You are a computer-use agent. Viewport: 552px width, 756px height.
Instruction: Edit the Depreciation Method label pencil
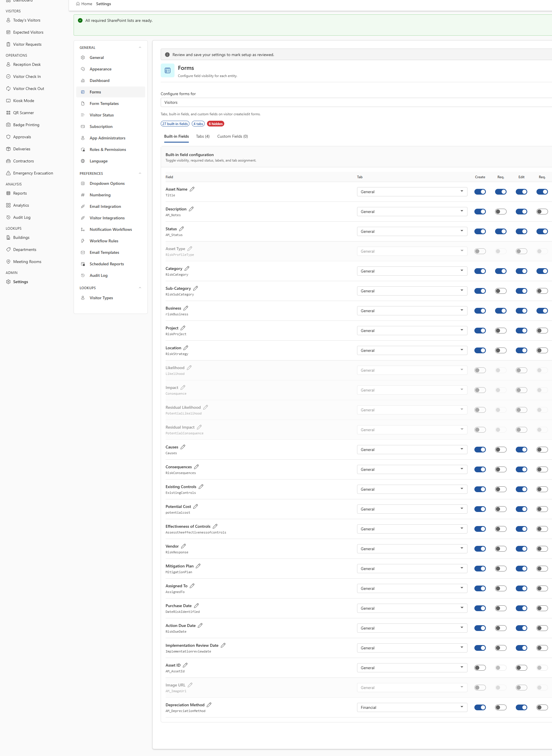(x=209, y=705)
